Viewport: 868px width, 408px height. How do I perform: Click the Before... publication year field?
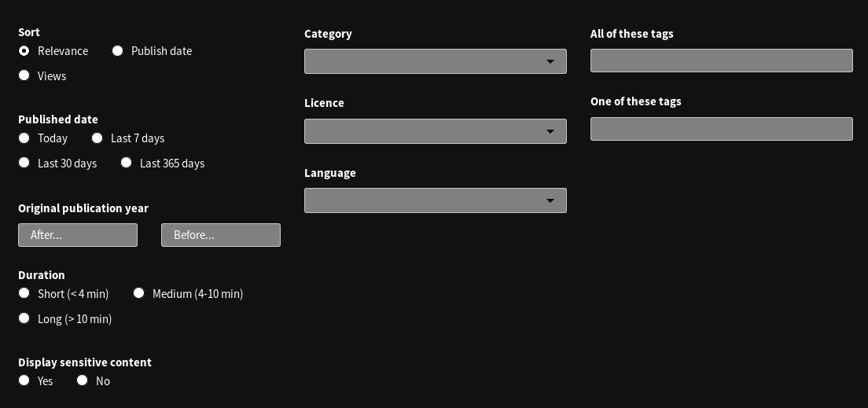[221, 235]
